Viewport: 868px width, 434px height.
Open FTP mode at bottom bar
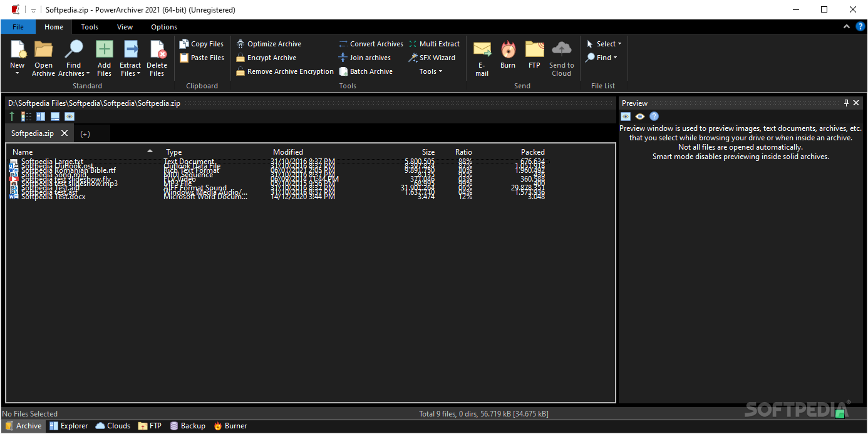click(150, 426)
